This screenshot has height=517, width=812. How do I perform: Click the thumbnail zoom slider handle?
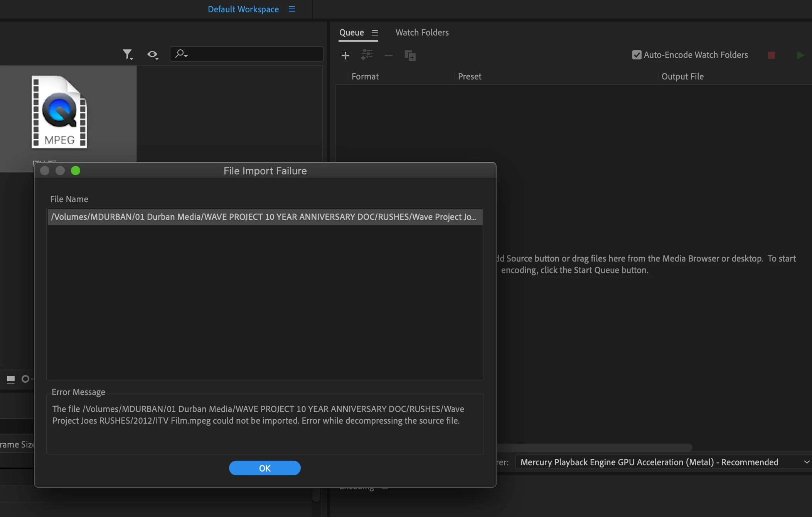pyautogui.click(x=25, y=379)
